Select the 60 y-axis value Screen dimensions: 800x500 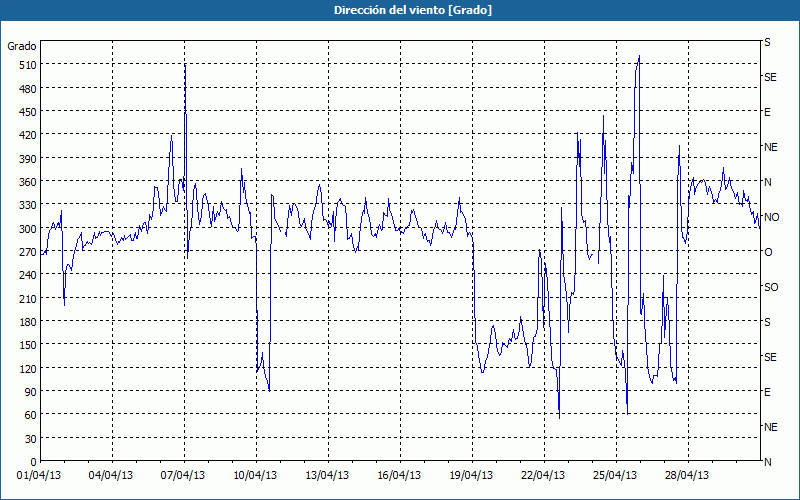pos(31,415)
